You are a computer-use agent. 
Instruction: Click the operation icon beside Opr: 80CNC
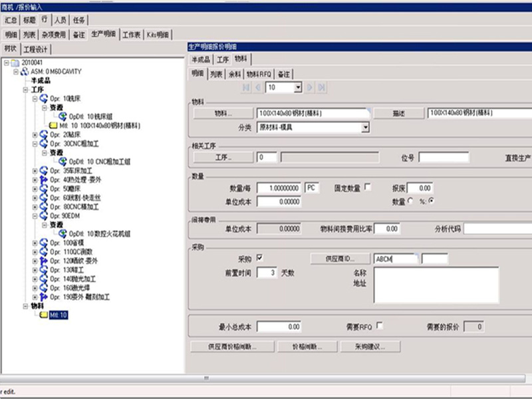coord(44,207)
